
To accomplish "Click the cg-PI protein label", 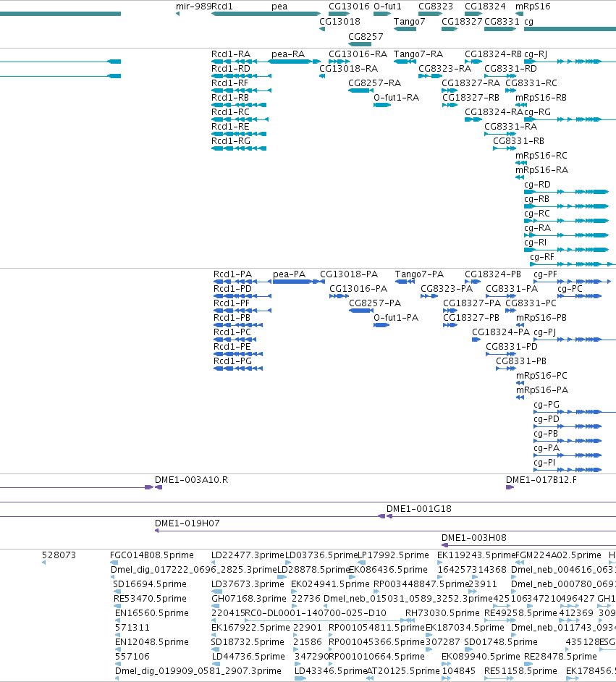I will [544, 463].
